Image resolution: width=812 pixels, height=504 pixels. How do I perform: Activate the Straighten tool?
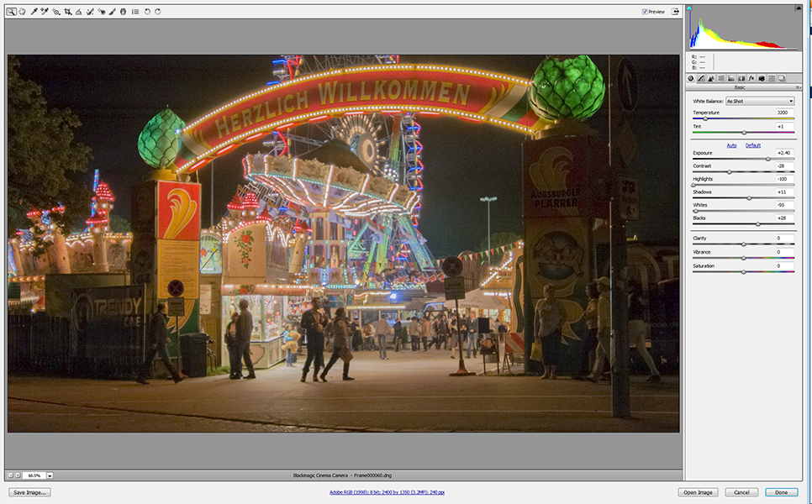tap(79, 12)
